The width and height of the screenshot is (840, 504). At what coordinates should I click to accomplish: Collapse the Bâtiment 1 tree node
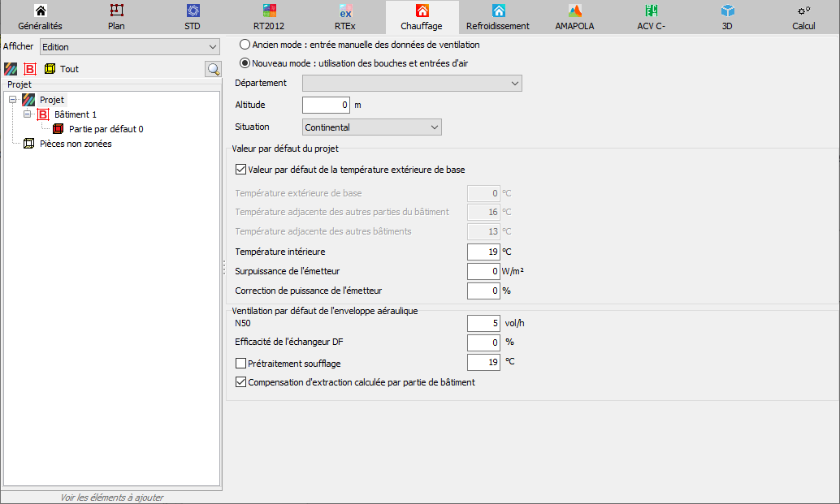point(28,114)
